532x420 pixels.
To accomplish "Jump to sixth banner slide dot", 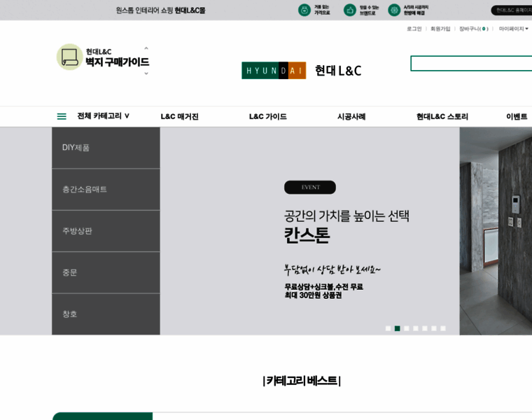I will 434,328.
